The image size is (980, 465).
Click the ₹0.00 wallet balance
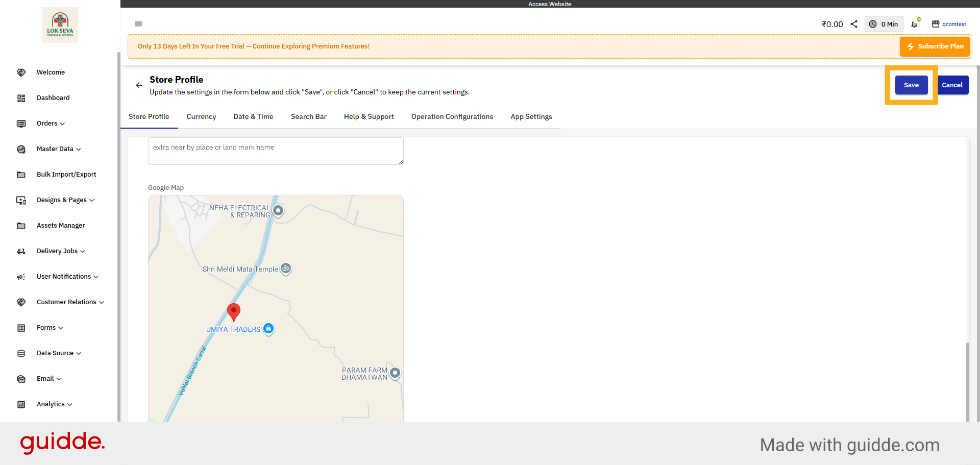832,24
